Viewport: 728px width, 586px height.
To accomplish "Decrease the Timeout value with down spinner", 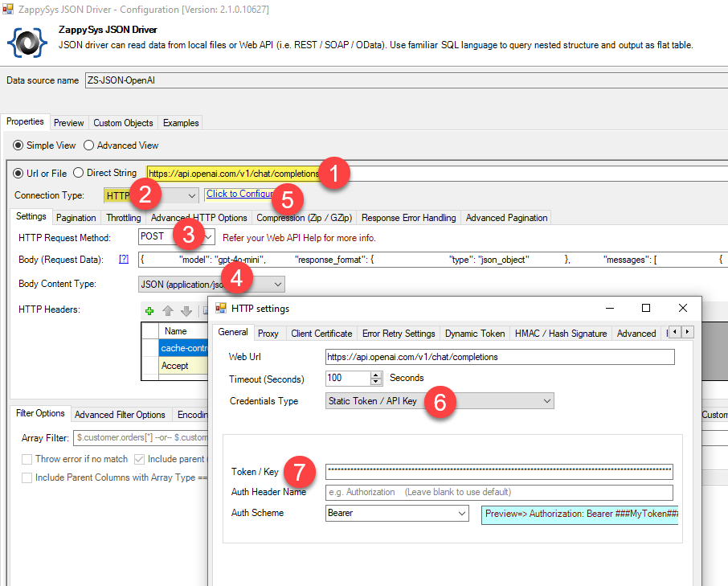I will [x=376, y=381].
